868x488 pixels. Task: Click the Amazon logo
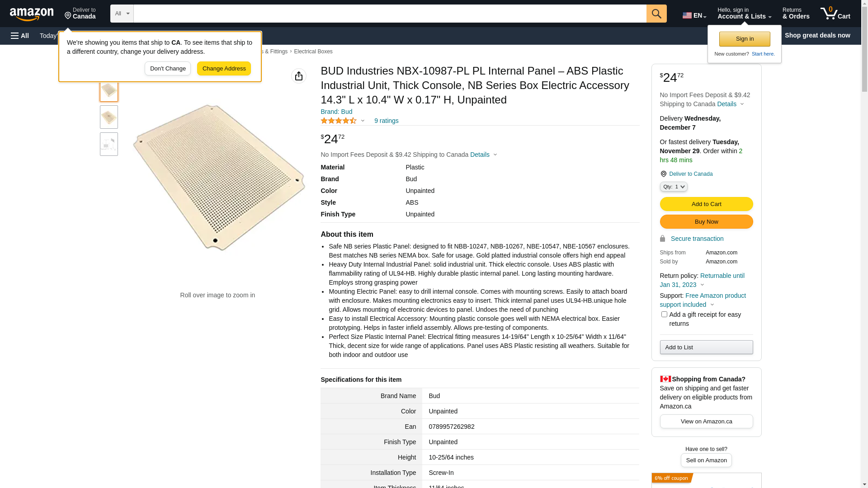pyautogui.click(x=32, y=14)
